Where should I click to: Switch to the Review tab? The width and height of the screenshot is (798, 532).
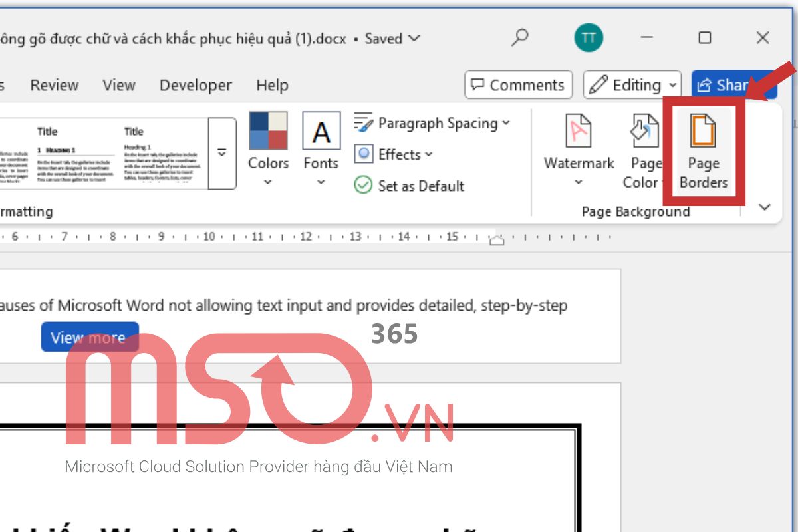coord(54,85)
